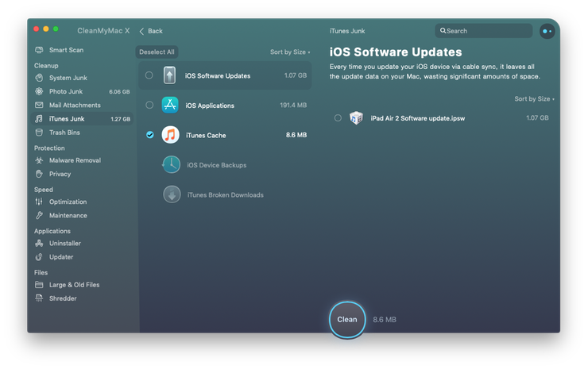This screenshot has height=369, width=588.
Task: Open Mail Attachments module
Action: click(x=75, y=105)
